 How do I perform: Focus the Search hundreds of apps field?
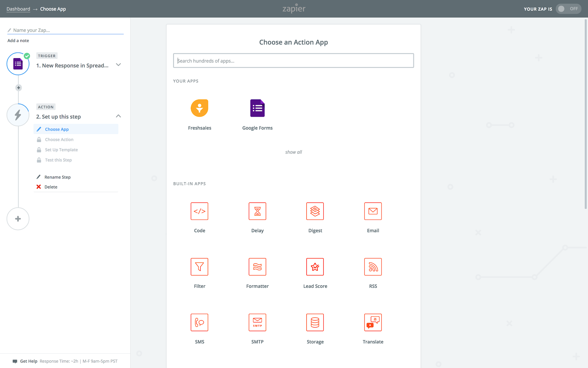click(x=294, y=61)
